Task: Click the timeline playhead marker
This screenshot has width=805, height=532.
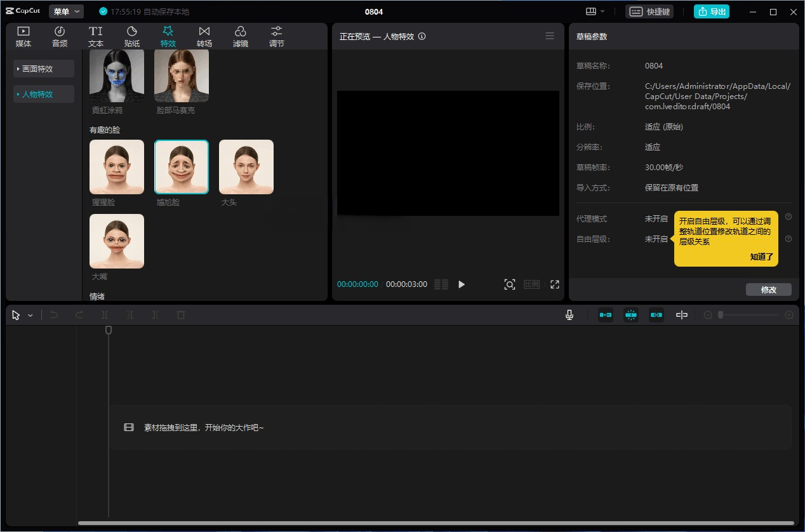Action: 109,330
